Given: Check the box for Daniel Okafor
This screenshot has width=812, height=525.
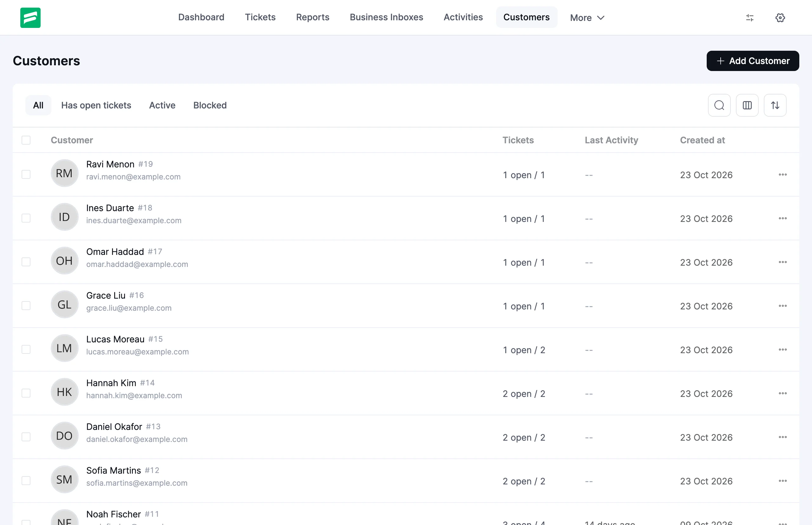Looking at the screenshot, I should pos(26,437).
